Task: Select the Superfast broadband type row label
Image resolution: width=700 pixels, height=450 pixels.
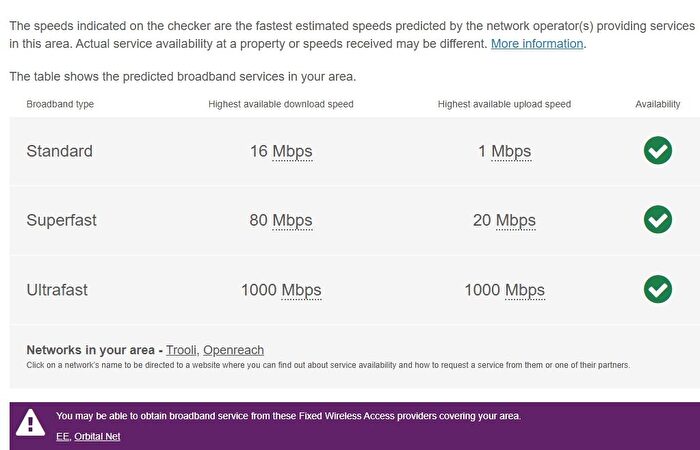Action: tap(61, 221)
